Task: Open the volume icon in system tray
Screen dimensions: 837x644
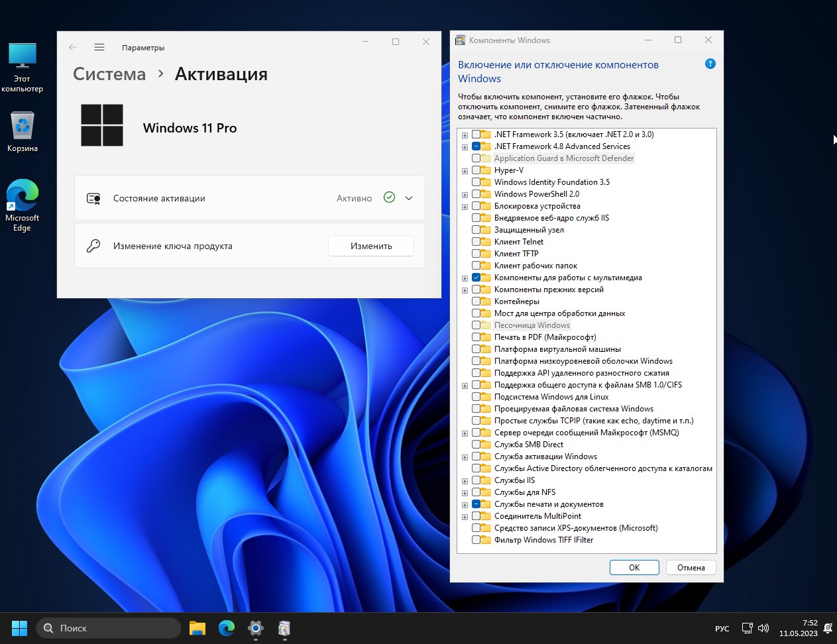Action: point(763,628)
